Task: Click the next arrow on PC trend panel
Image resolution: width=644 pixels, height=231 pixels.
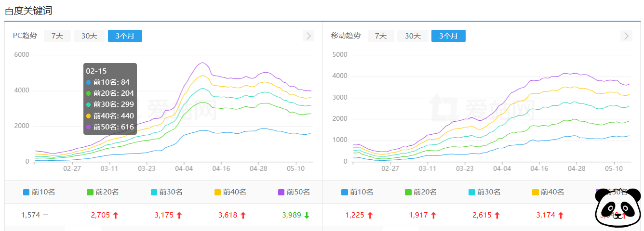Action: (x=309, y=36)
